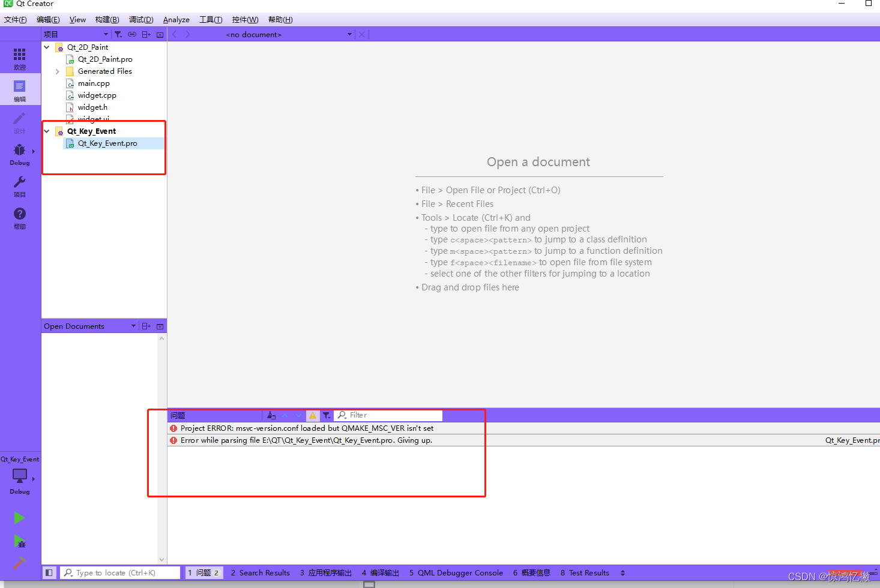Split the projects side panel
This screenshot has width=880, height=588.
(x=146, y=34)
